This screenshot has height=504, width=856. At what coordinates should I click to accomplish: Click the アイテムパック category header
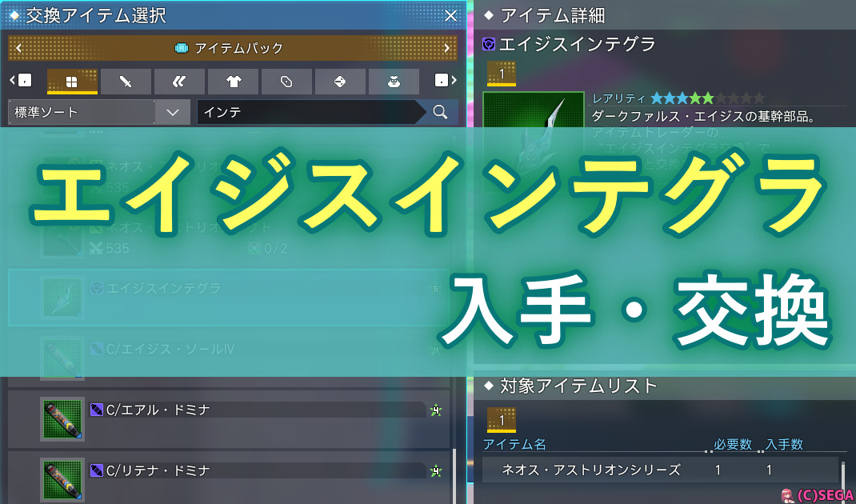pyautogui.click(x=233, y=48)
